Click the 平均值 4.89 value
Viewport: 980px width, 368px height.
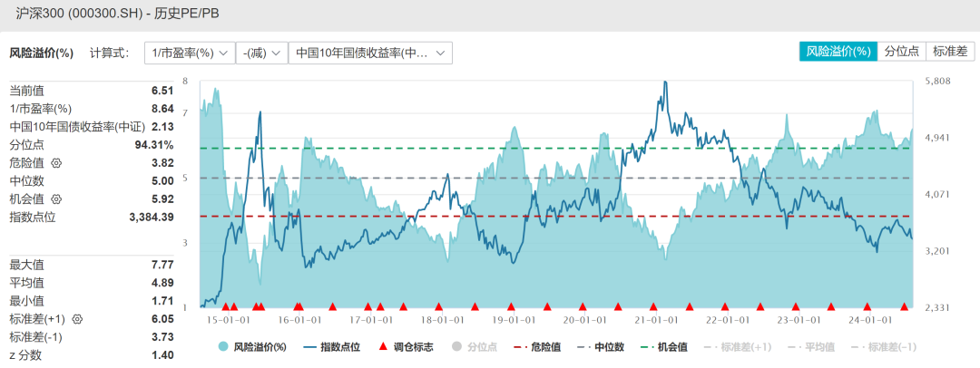(162, 283)
